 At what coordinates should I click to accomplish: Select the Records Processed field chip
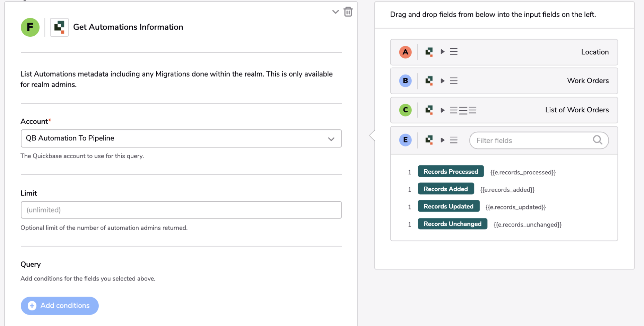451,171
